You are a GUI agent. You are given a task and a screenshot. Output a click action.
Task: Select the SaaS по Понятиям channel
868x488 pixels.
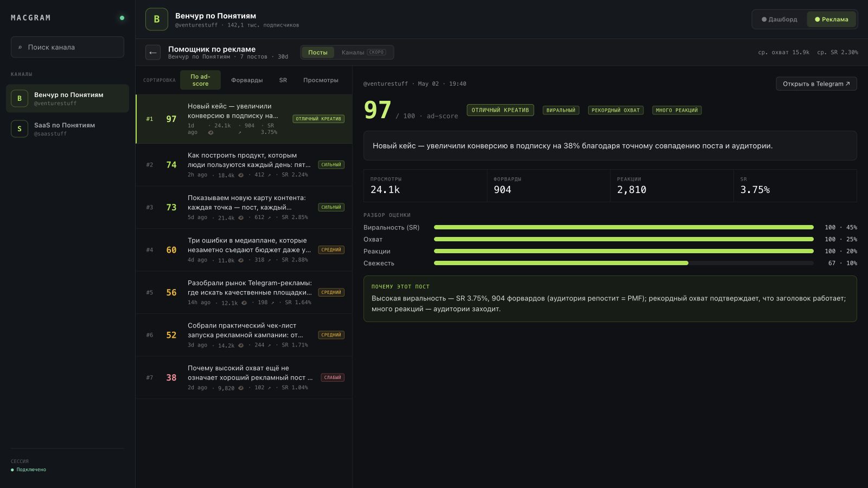pos(67,129)
